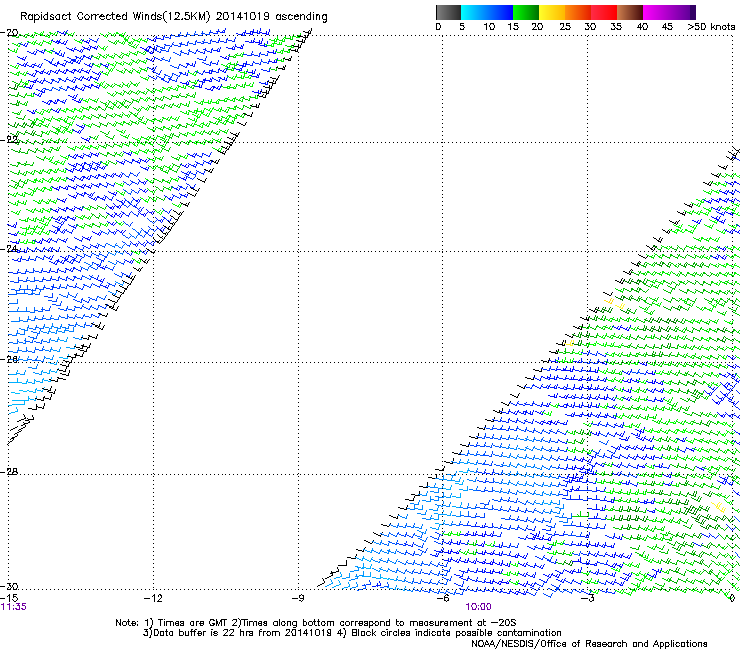Click the purple '11:35' time label
Image resolution: width=740 pixels, height=650 pixels.
(x=14, y=607)
